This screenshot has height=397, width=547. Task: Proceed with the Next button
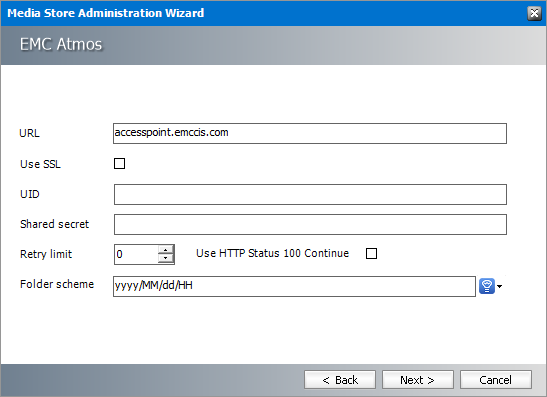click(418, 380)
